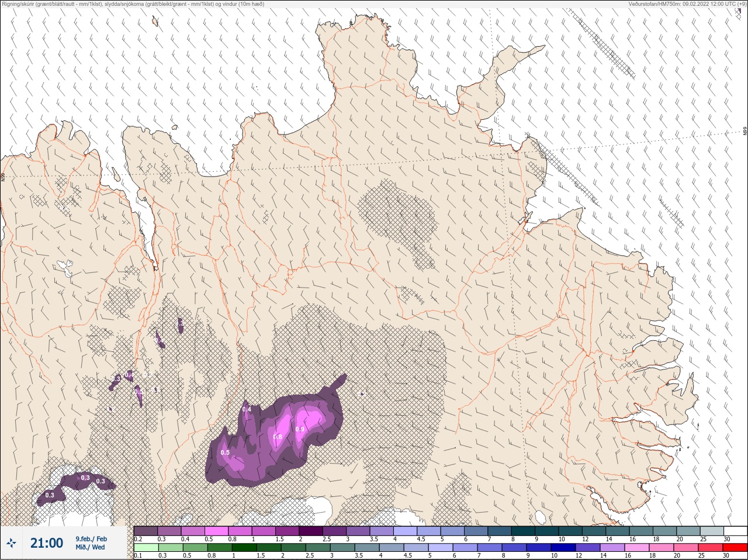Click the 'Mið./ Wed' weekday label

(90, 547)
